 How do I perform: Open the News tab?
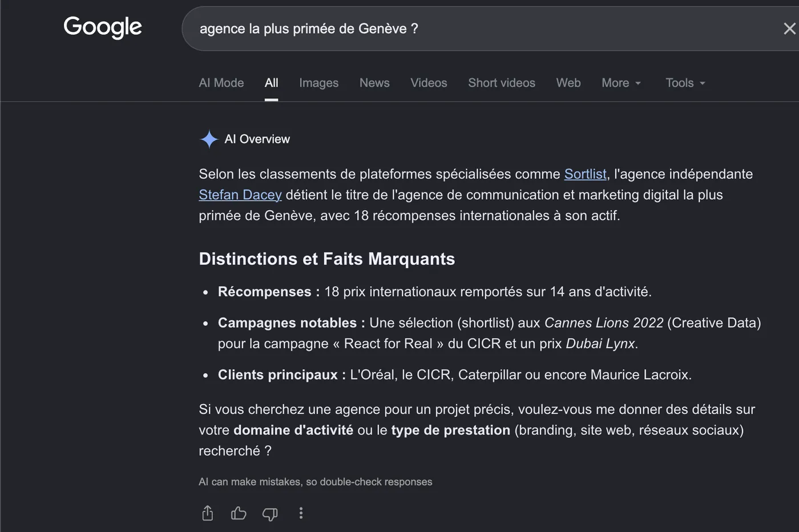click(374, 83)
